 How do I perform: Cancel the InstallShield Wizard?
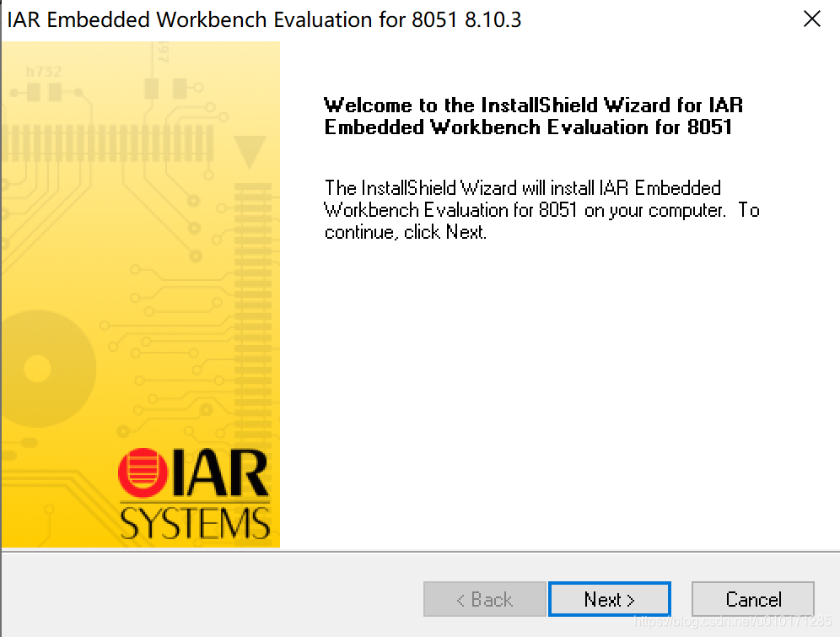752,599
